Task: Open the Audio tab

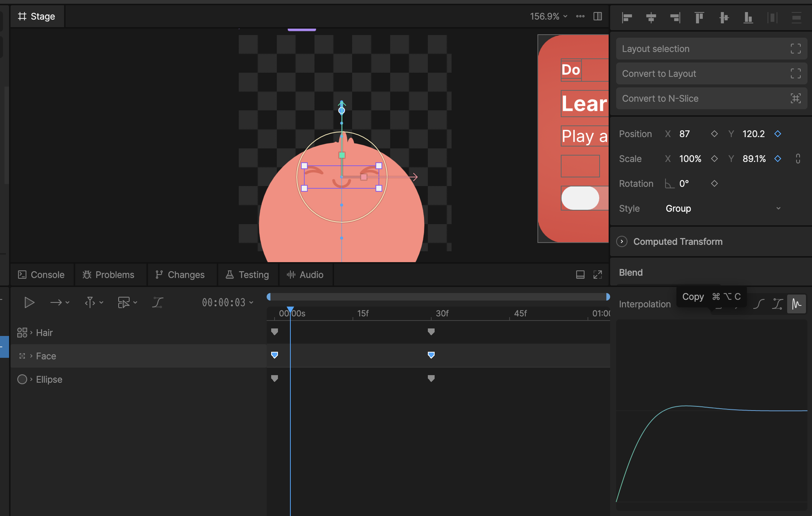Action: [x=305, y=275]
